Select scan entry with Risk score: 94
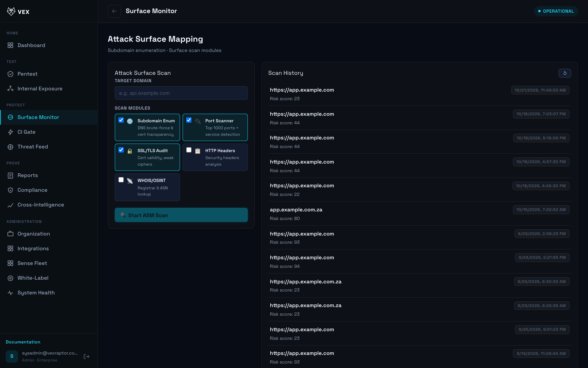 pos(420,261)
